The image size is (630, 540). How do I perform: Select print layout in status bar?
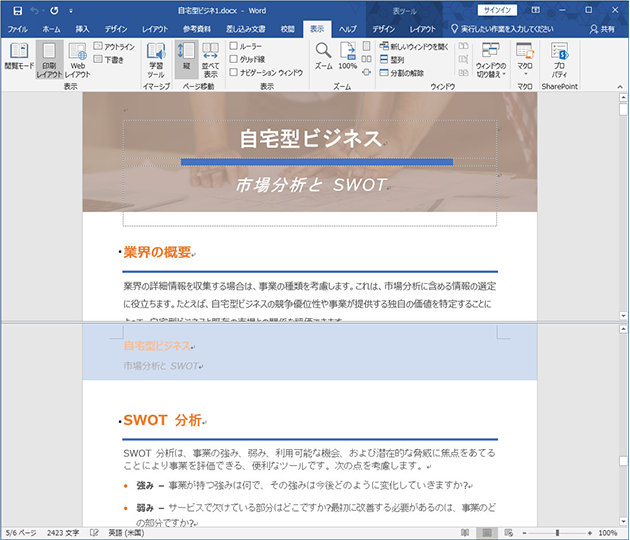click(487, 533)
